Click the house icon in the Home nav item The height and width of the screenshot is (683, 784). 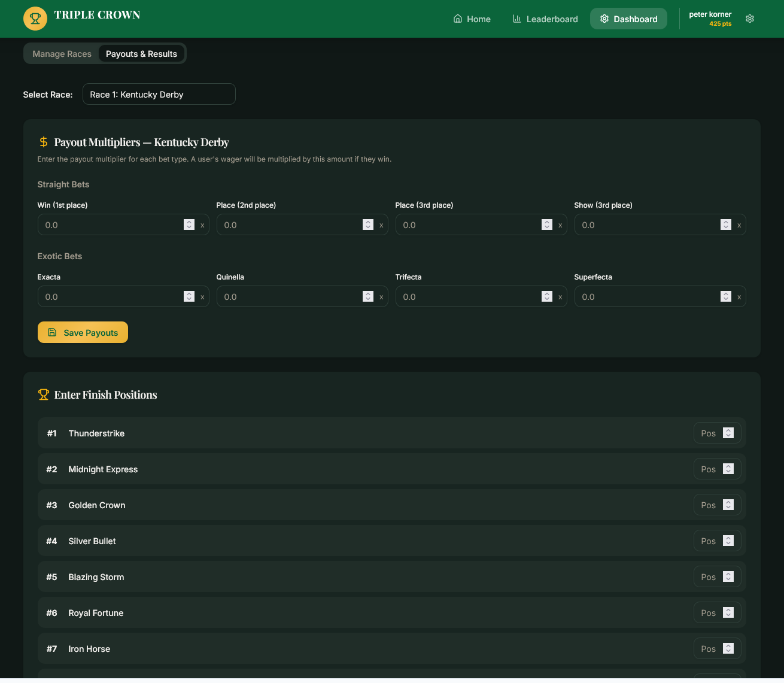[458, 19]
